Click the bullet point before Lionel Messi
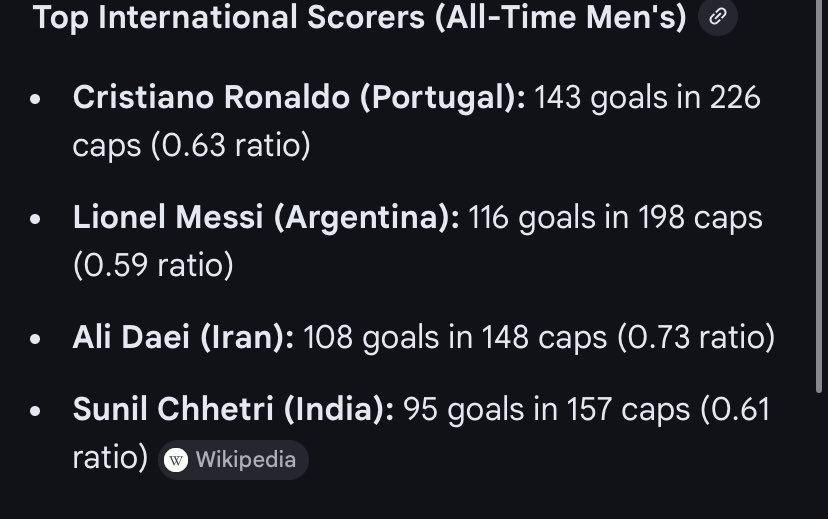Viewport: 828px width, 519px height. [36, 220]
